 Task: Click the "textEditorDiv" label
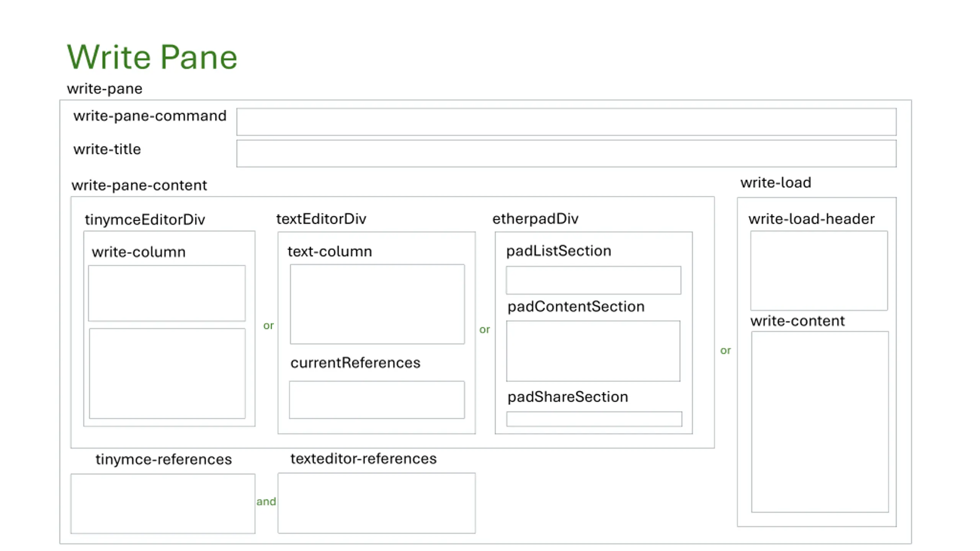(x=321, y=219)
